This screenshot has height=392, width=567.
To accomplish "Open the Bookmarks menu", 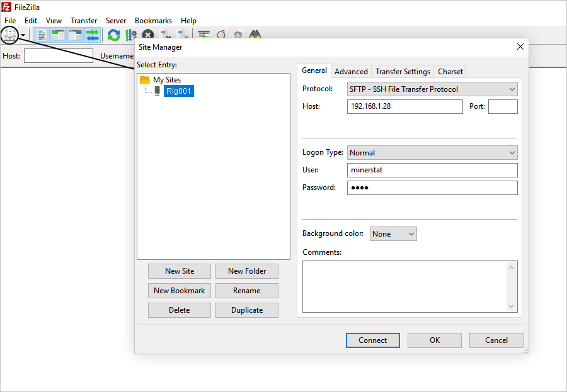I will [x=153, y=21].
